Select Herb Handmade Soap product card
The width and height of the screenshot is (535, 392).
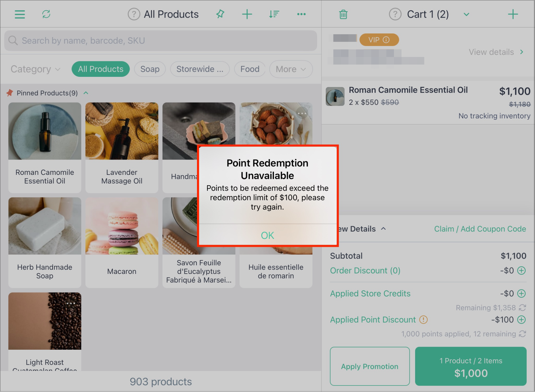[x=45, y=243]
